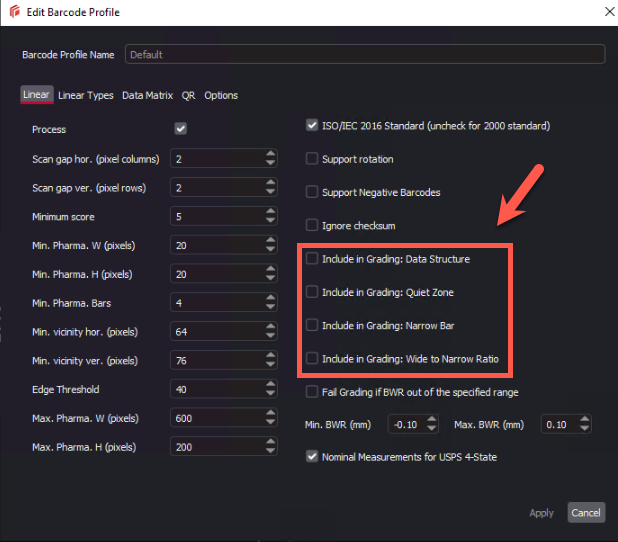This screenshot has height=542, width=618.
Task: Raise Min. BWR value using up arrow
Action: click(x=431, y=420)
